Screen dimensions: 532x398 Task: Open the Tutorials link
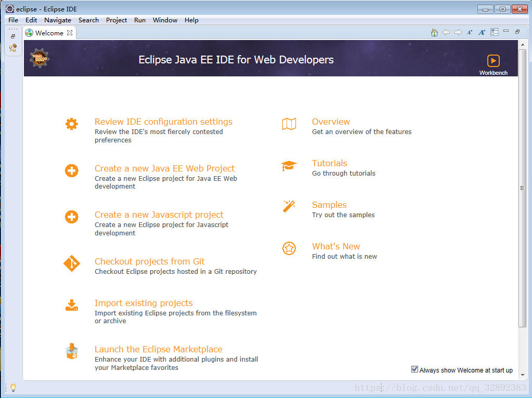pyautogui.click(x=330, y=163)
